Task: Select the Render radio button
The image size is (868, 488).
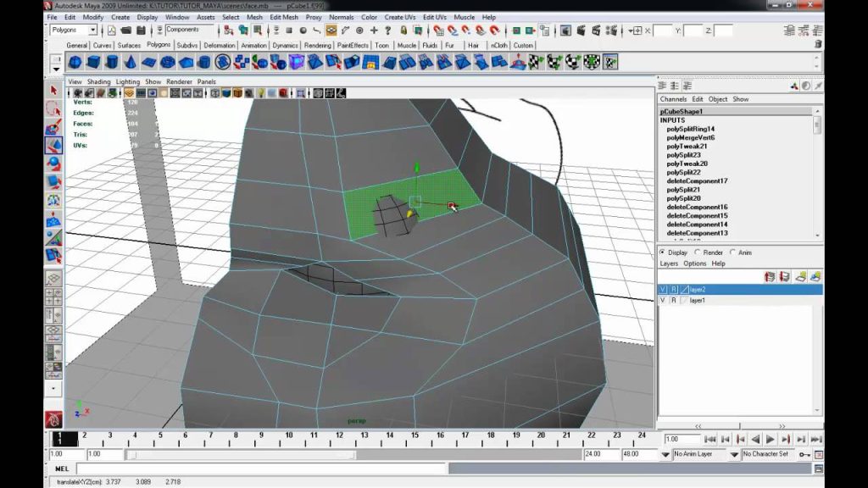Action: coord(698,252)
